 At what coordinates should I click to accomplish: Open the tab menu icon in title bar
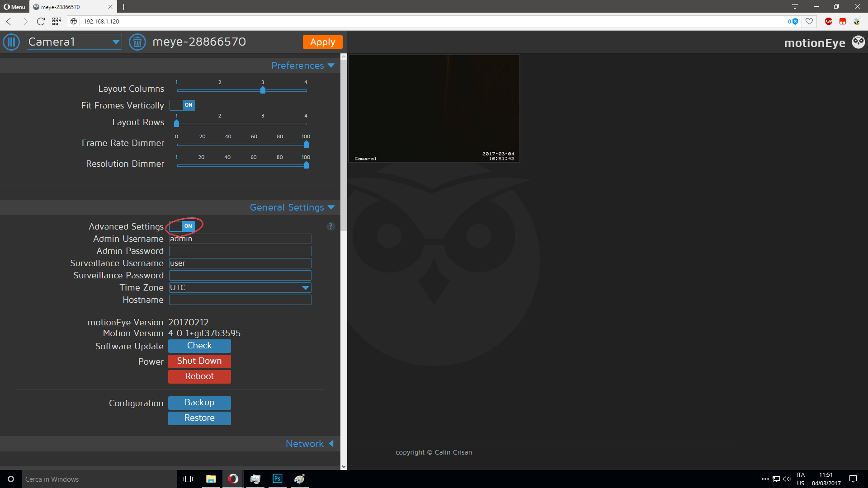coord(795,6)
